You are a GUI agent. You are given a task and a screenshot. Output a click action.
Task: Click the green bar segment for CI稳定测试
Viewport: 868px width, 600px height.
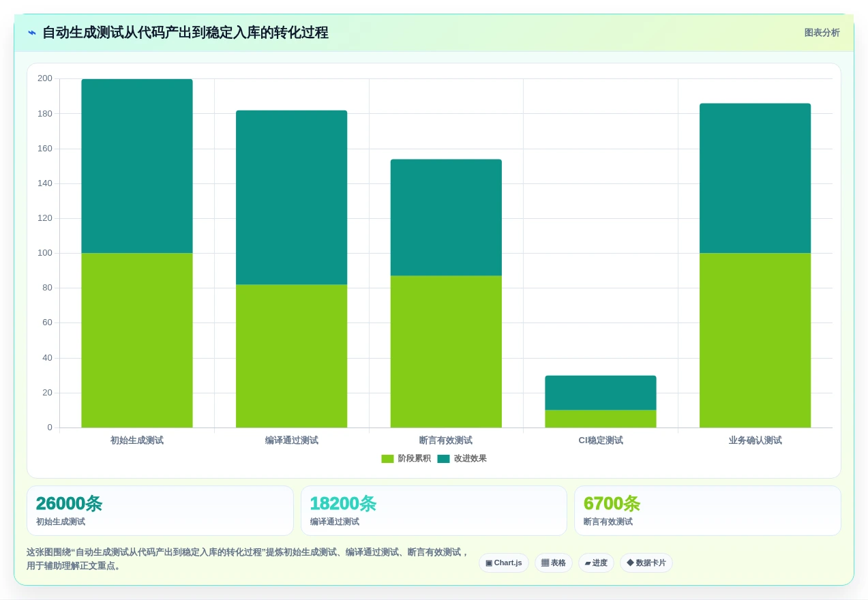tap(601, 419)
